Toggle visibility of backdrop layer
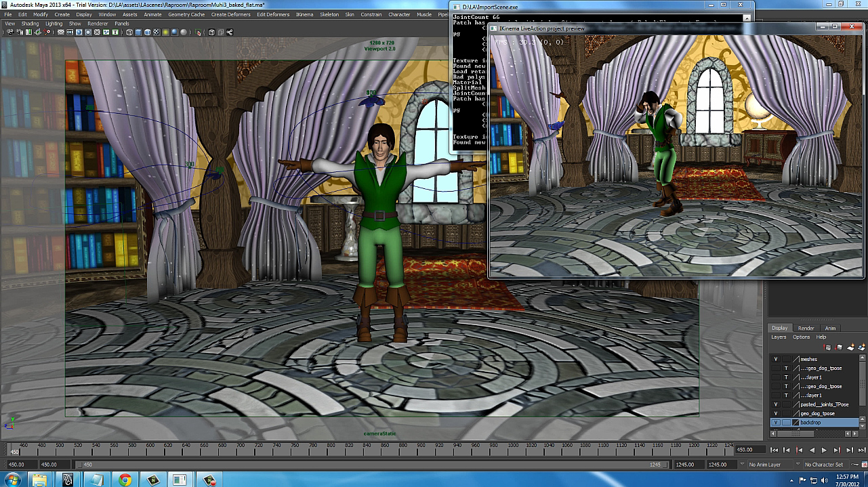868x487 pixels. coord(776,422)
